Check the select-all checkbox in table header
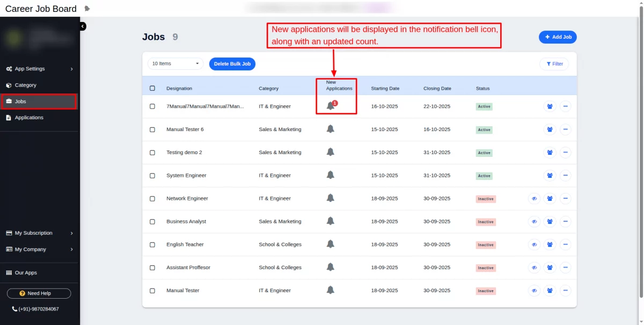This screenshot has width=644, height=325. pyautogui.click(x=152, y=88)
